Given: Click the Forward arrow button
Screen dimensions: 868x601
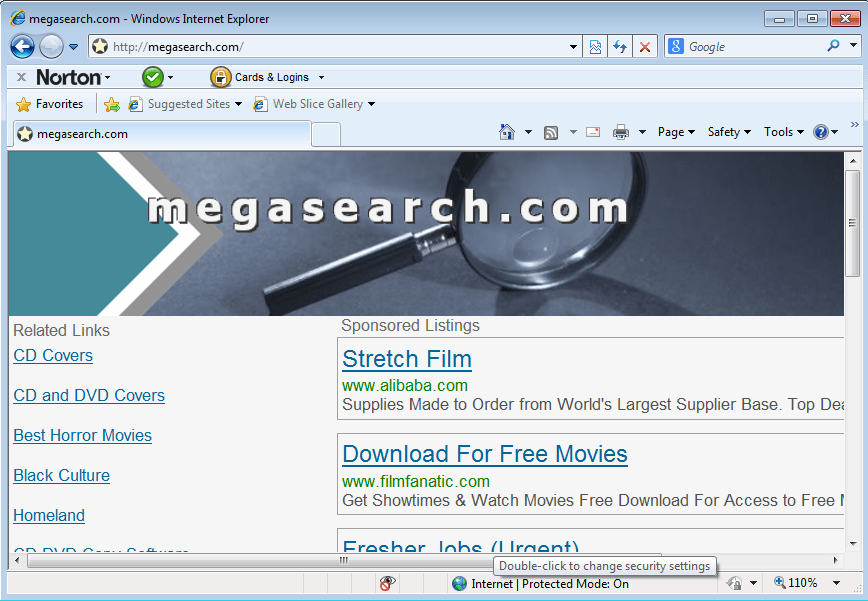Looking at the screenshot, I should [51, 46].
